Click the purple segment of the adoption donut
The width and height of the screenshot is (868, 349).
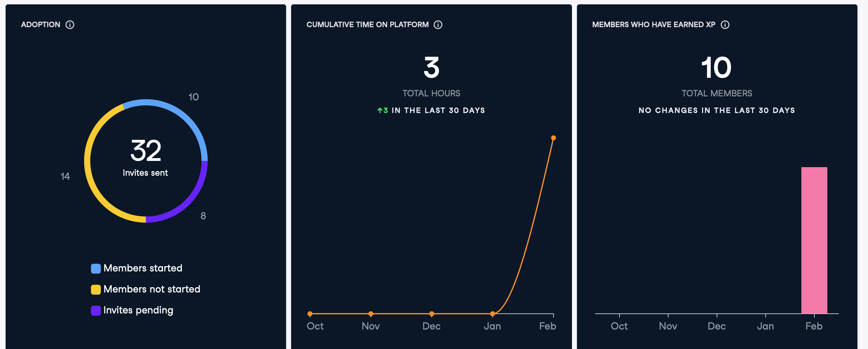tap(189, 201)
